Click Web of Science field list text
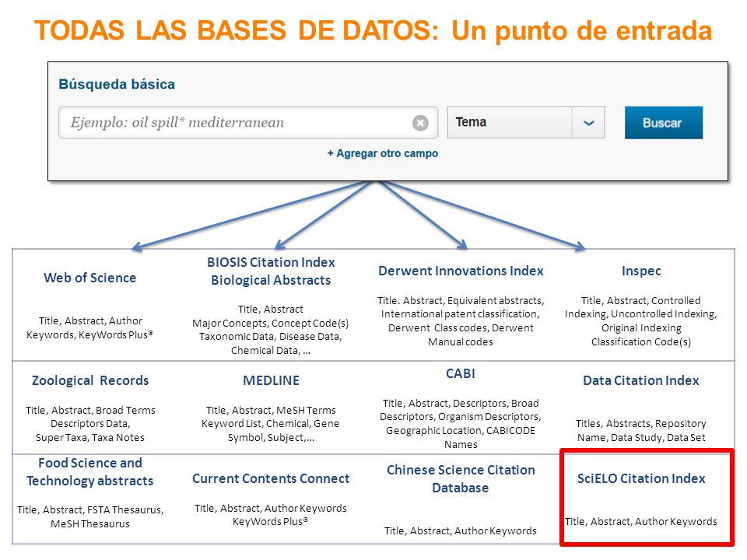This screenshot has height=560, width=747. [x=90, y=327]
